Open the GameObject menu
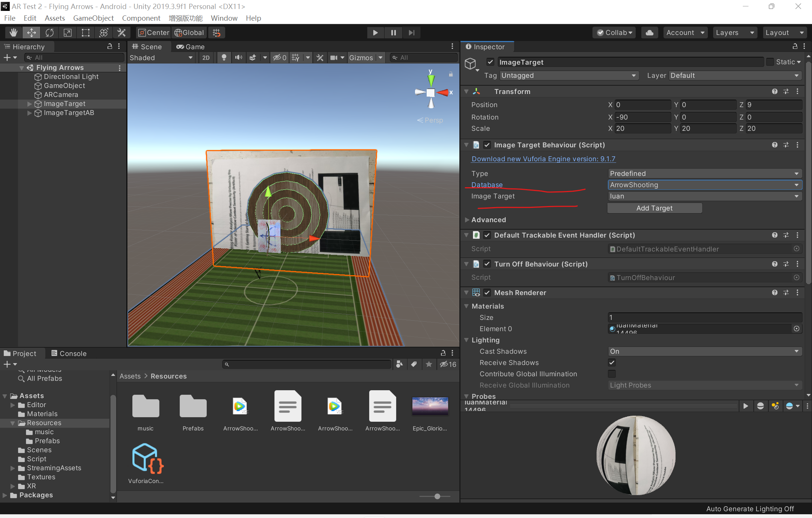Screen dimensions: 812x518 [x=94, y=18]
